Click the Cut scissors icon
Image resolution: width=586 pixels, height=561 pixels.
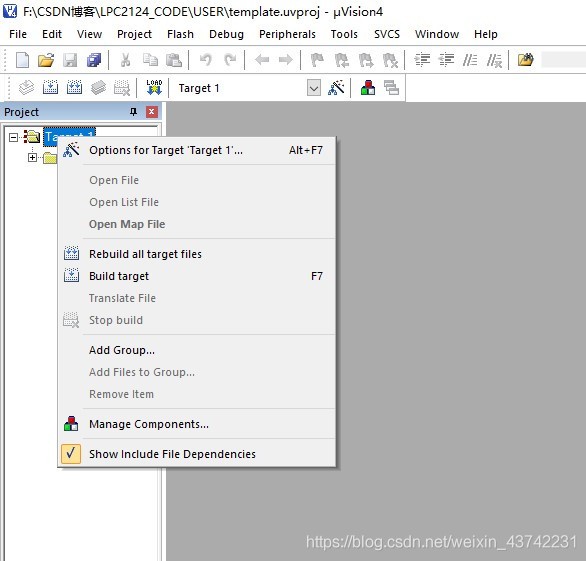[126, 60]
